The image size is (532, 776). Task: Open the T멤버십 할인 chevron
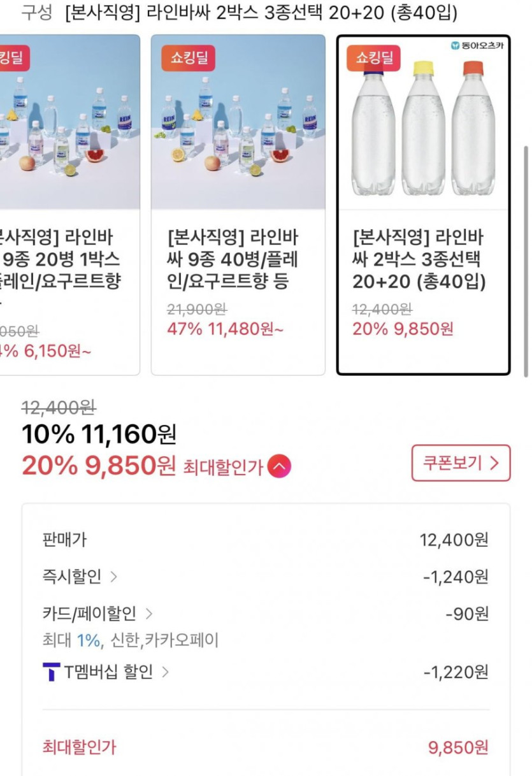165,672
